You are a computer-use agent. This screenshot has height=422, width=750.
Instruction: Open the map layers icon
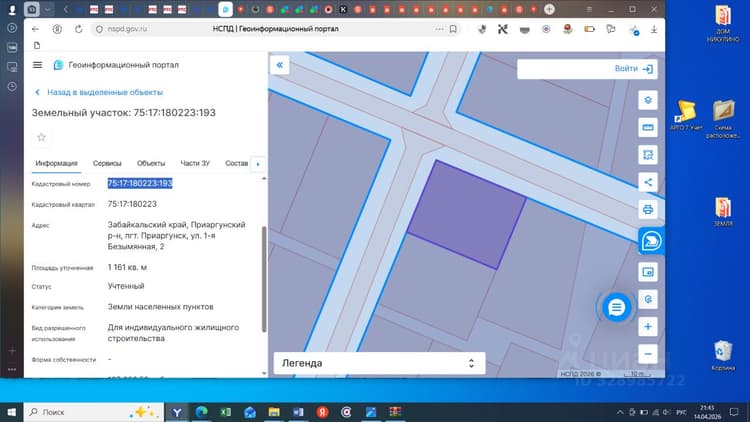tap(648, 100)
